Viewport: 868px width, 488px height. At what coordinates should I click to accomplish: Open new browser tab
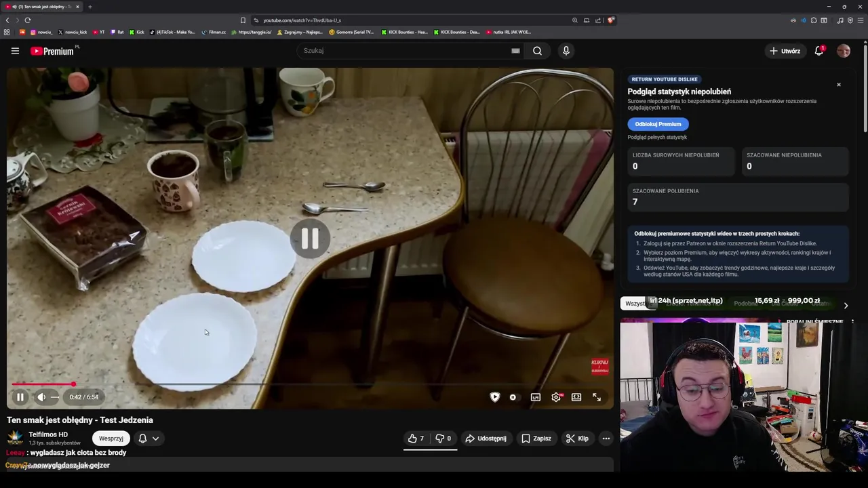point(90,7)
